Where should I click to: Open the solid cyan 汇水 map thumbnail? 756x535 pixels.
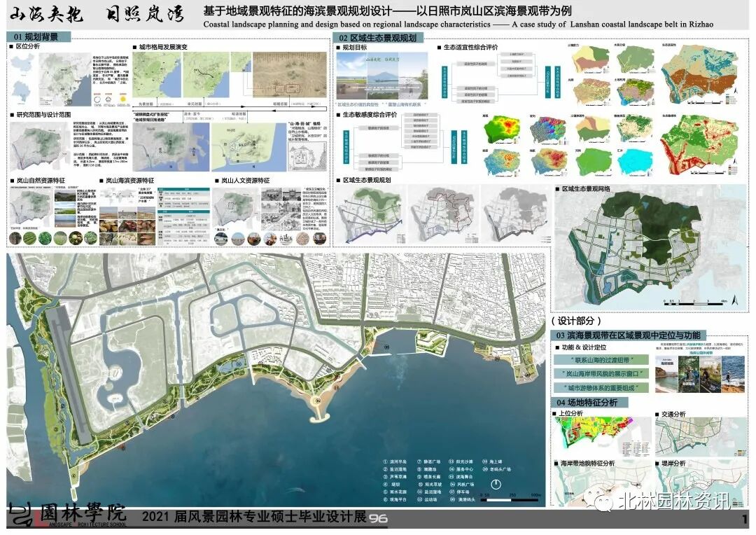coord(634,162)
